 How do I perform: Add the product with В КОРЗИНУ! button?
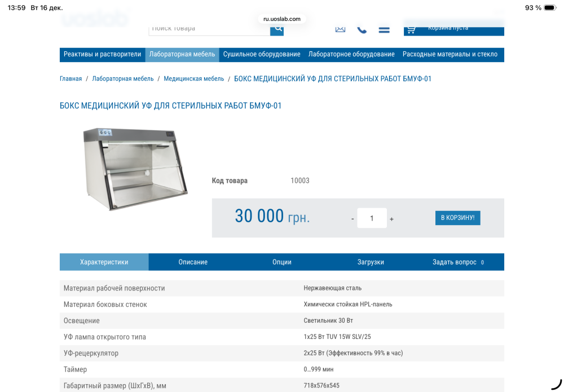457,218
